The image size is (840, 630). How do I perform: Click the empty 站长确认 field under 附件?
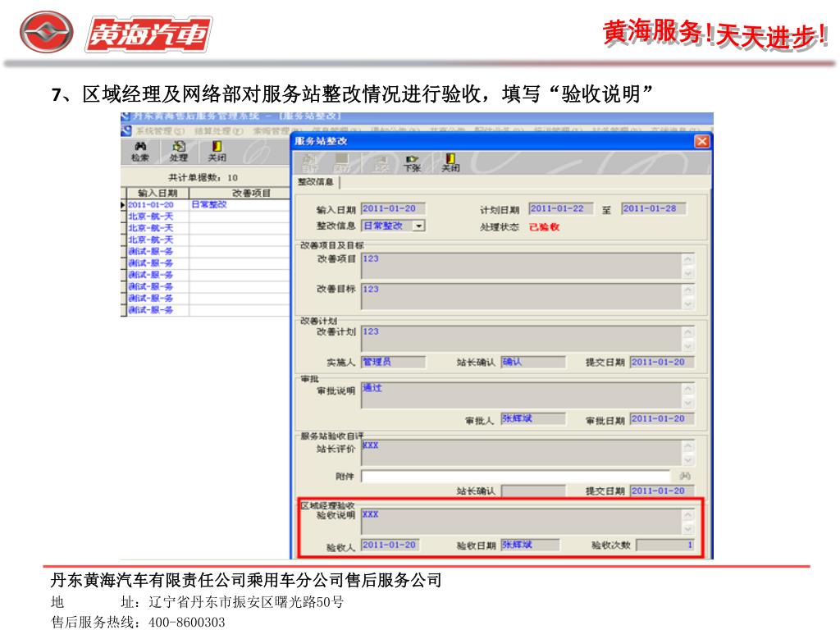[533, 491]
